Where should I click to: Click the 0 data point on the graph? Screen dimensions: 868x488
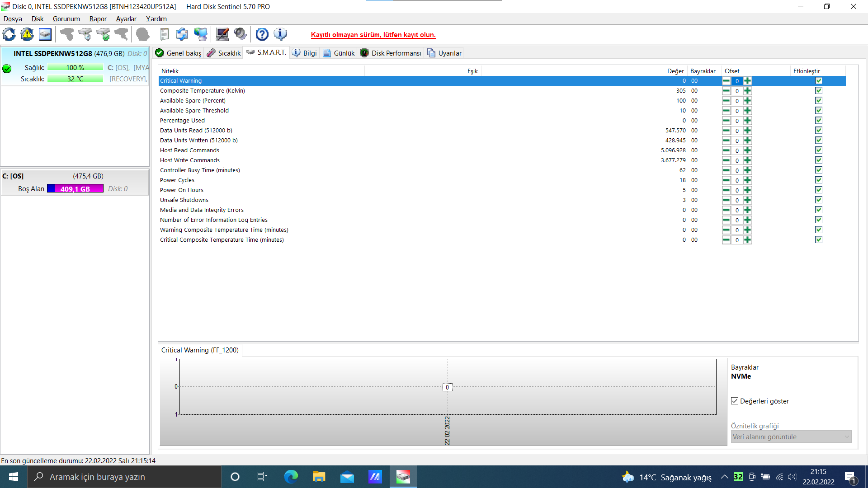[447, 387]
